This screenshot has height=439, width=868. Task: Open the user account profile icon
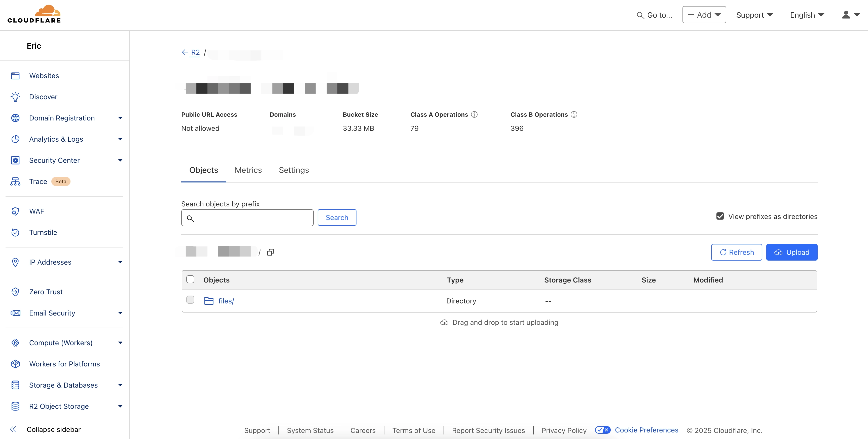click(846, 15)
